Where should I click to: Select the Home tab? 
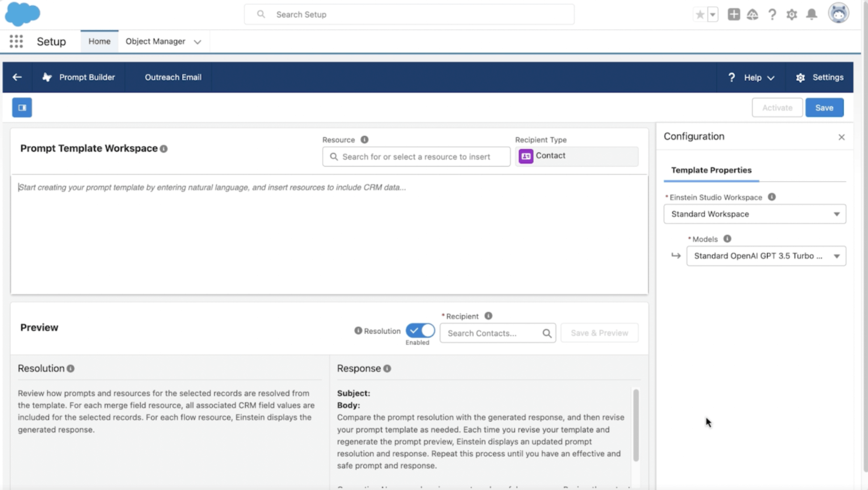99,41
